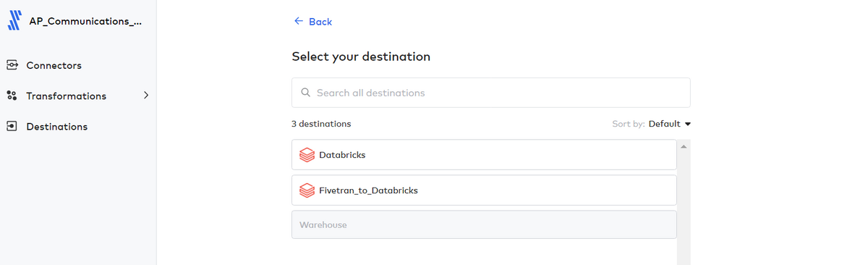The height and width of the screenshot is (265, 868).
Task: Expand the Transformations chevron
Action: (146, 95)
